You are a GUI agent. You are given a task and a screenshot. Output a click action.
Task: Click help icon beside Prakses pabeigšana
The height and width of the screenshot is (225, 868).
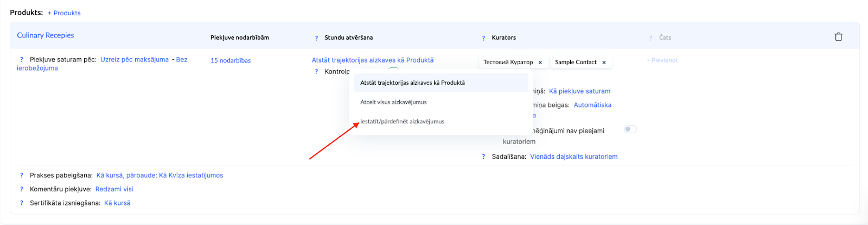point(22,176)
